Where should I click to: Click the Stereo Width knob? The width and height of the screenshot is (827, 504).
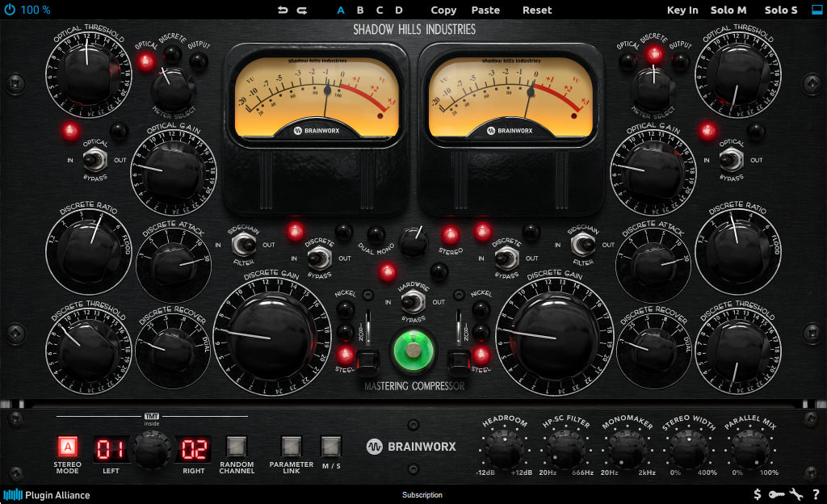pos(689,448)
